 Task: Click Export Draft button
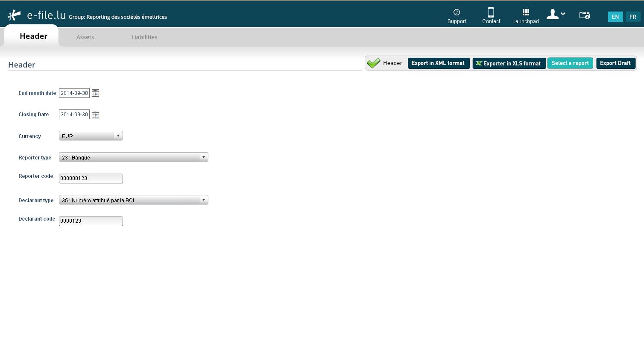(x=616, y=63)
